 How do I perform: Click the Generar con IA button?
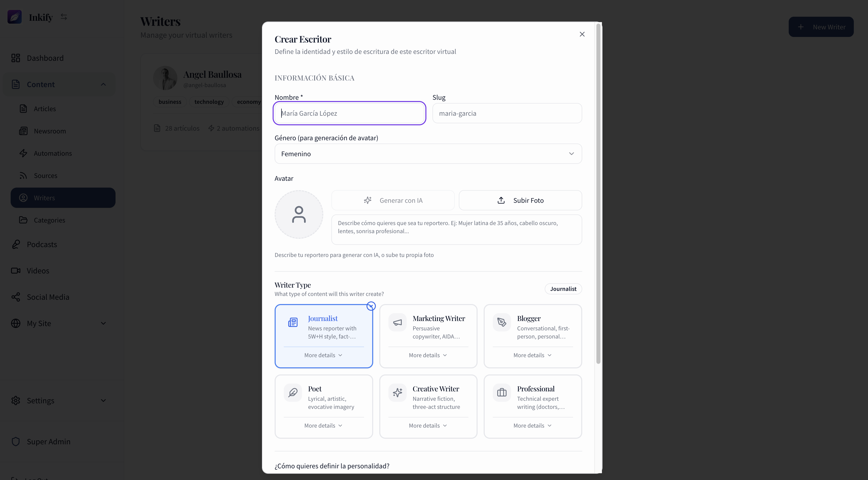[x=393, y=200]
